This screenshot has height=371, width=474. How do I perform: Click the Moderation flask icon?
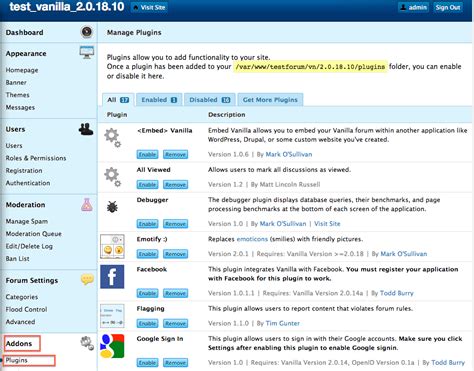click(x=87, y=204)
